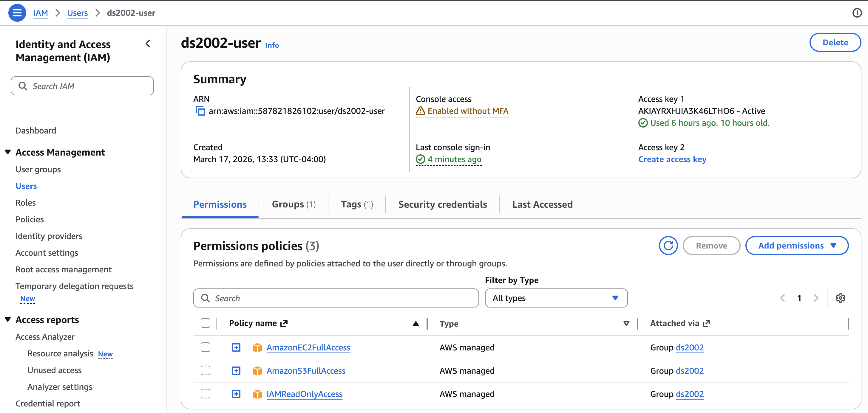Click the Info link next to ds2002-user

272,45
